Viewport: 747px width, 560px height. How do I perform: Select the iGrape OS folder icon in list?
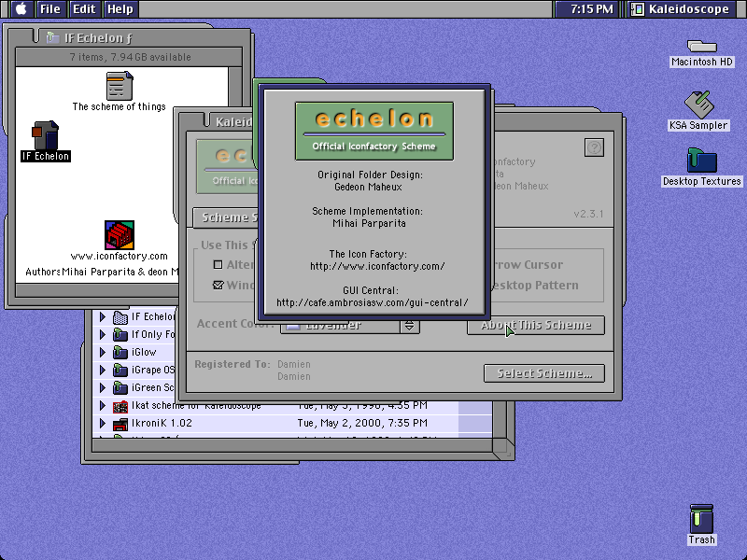pyautogui.click(x=120, y=370)
